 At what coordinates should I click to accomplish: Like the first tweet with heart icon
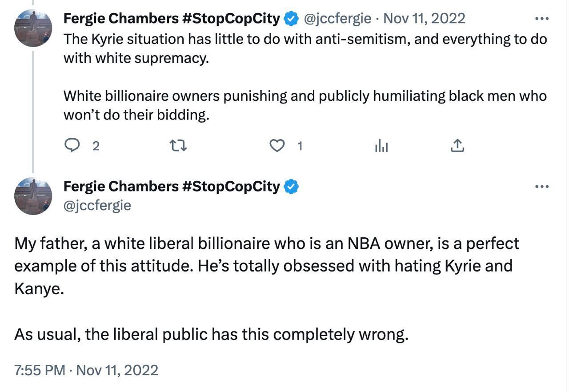click(277, 145)
